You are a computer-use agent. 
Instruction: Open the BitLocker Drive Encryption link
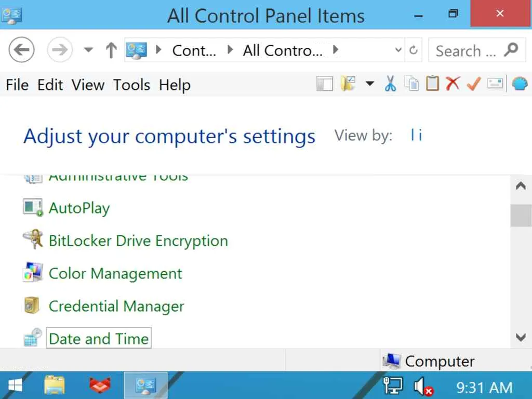138,241
